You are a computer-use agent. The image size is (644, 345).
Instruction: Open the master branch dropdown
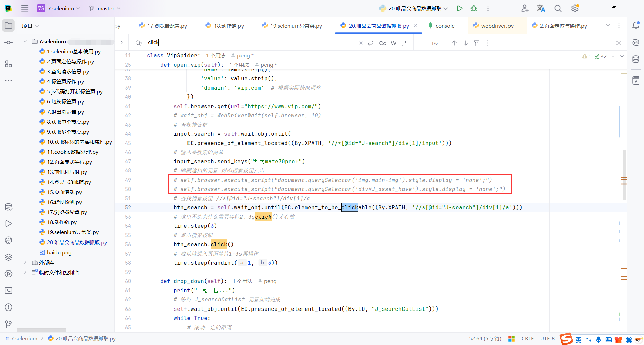point(105,8)
